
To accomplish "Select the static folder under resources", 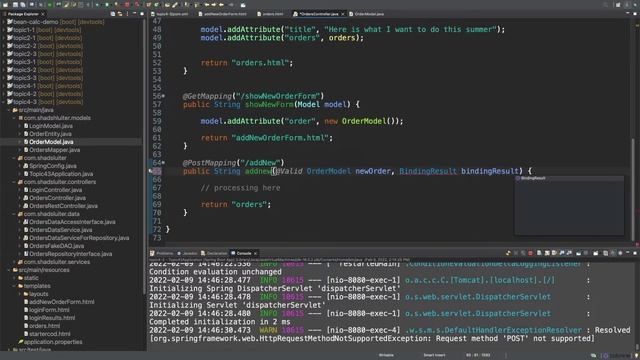I will click(x=31, y=278).
